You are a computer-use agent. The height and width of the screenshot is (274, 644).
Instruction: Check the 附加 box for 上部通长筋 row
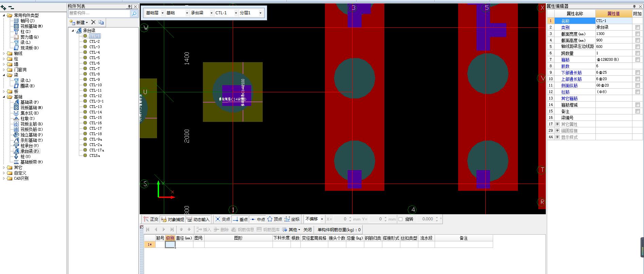coord(638,79)
